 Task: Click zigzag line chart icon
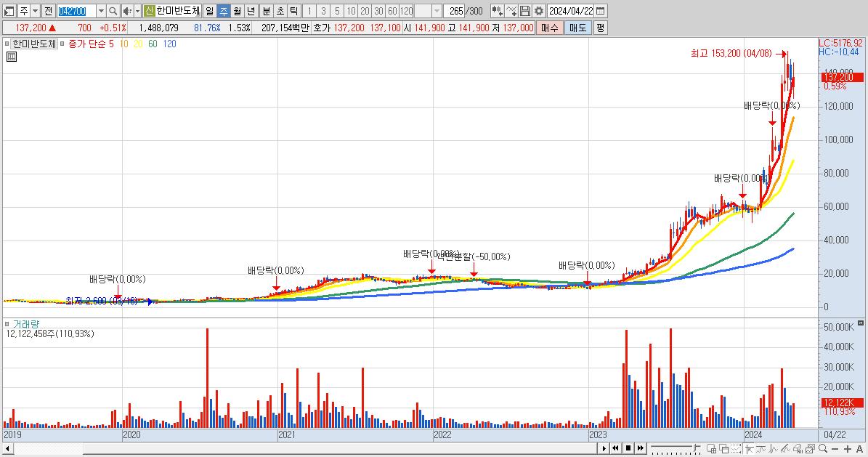click(x=774, y=449)
